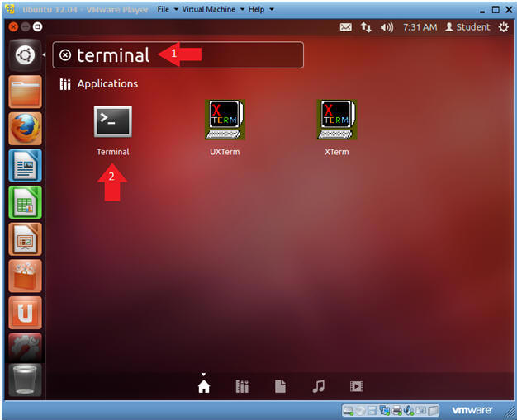Close the Dash with the red button
The image size is (517, 420).
[13, 26]
